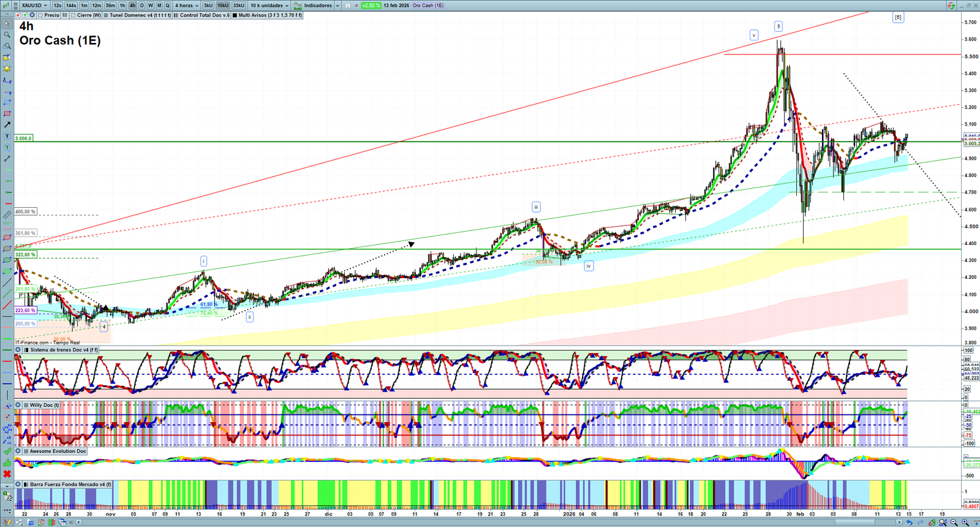Viewport: 980px width, 527px height.
Task: Select the bell-with-cursor alert tool
Action: pos(7,57)
